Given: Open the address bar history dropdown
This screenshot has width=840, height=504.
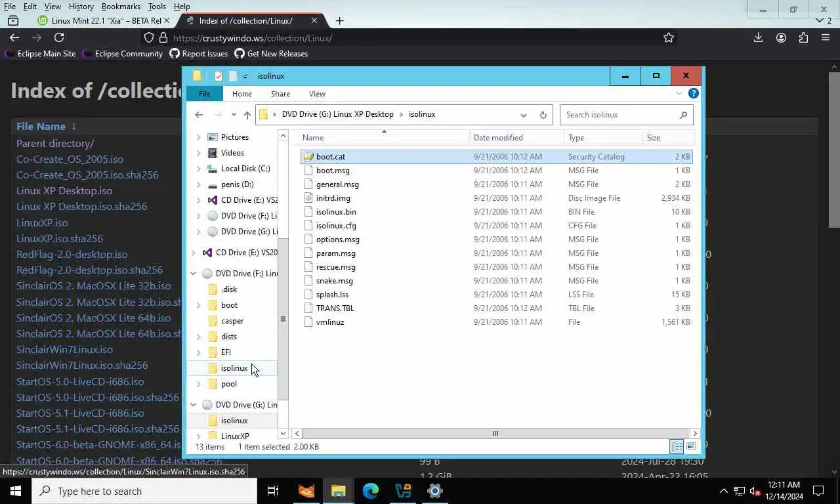Looking at the screenshot, I should point(523,115).
